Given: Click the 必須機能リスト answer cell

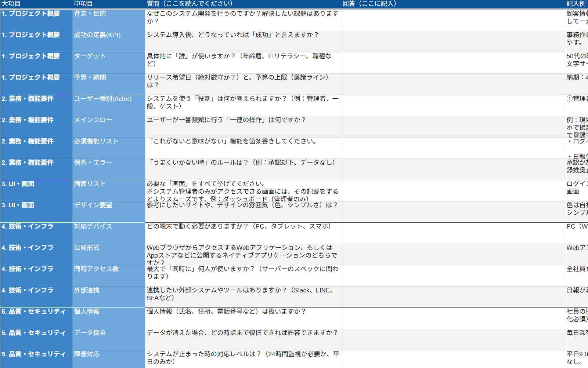Looking at the screenshot, I should 452,148.
